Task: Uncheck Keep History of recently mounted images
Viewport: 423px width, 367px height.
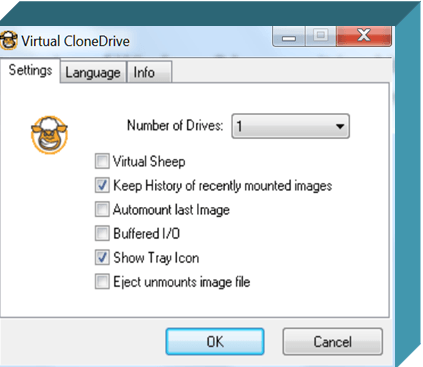Action: point(102,185)
